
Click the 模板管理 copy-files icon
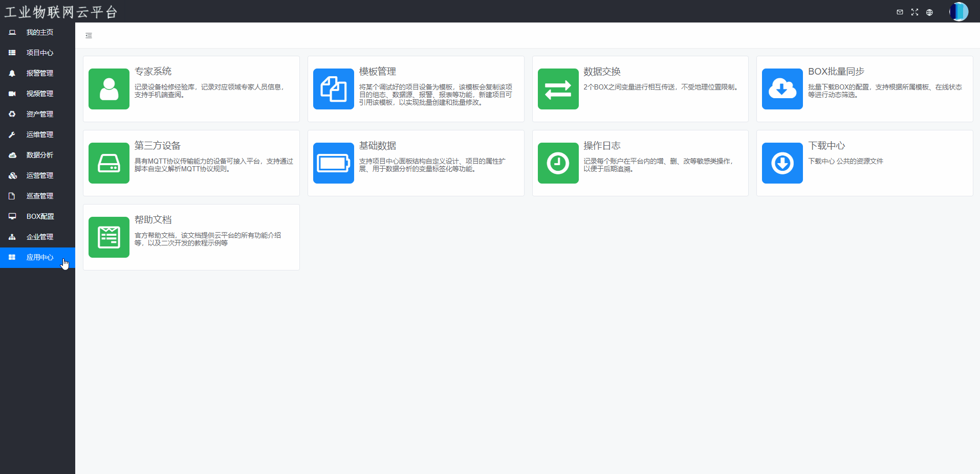333,89
